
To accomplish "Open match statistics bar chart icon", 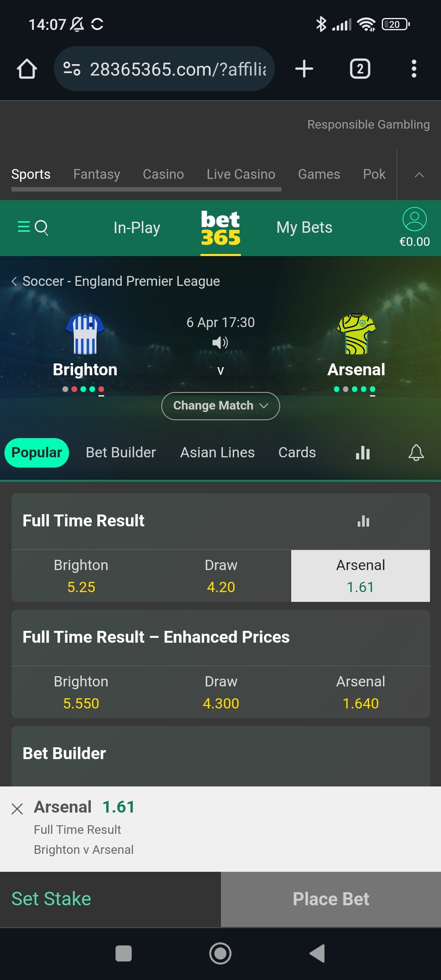I will tap(363, 452).
